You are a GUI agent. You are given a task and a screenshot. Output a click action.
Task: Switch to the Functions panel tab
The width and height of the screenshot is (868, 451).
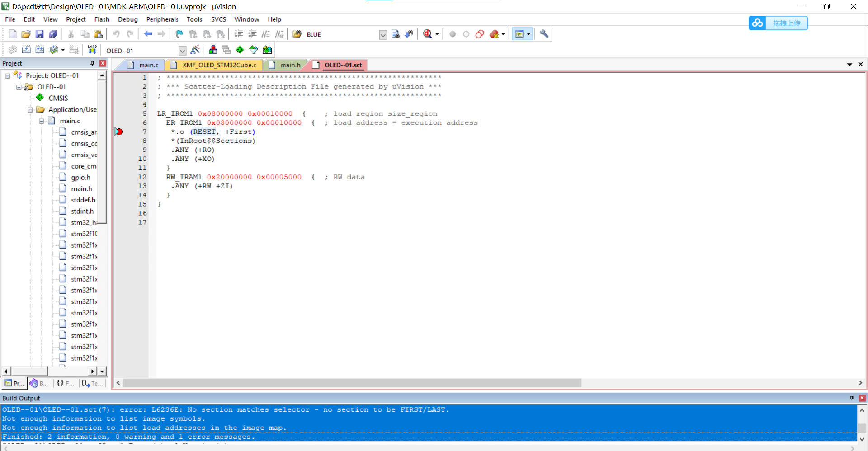[x=66, y=383]
